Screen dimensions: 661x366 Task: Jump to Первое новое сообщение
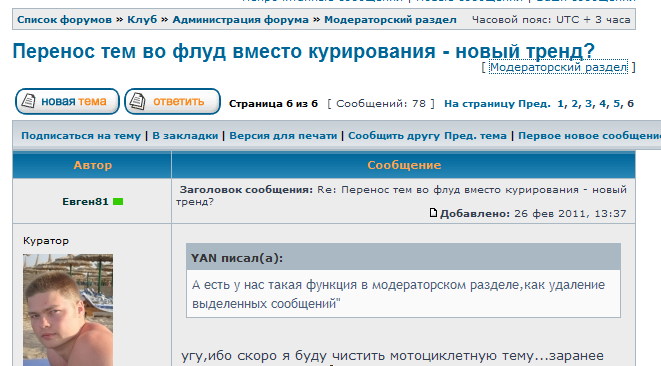[589, 136]
